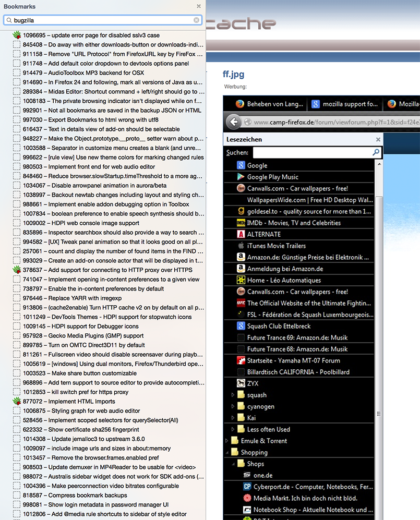Image resolution: width=420 pixels, height=520 pixels.
Task: Open bookmark 914479 AudioToolbox MP3 backend
Action: pyautogui.click(x=83, y=72)
